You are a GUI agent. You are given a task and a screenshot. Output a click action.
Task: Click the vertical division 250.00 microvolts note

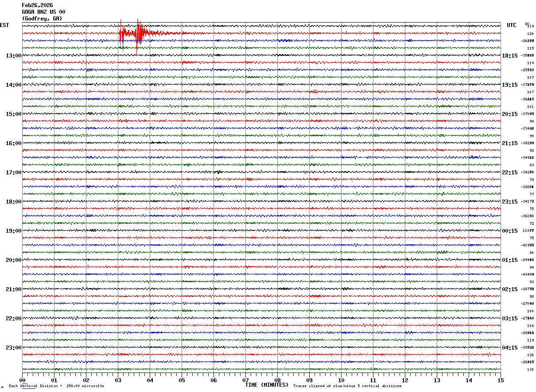[56, 386]
